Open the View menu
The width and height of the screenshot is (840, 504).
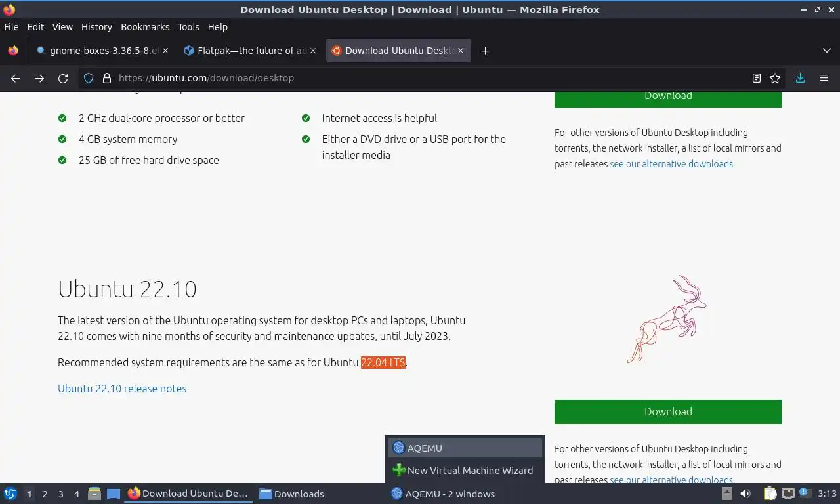point(62,27)
